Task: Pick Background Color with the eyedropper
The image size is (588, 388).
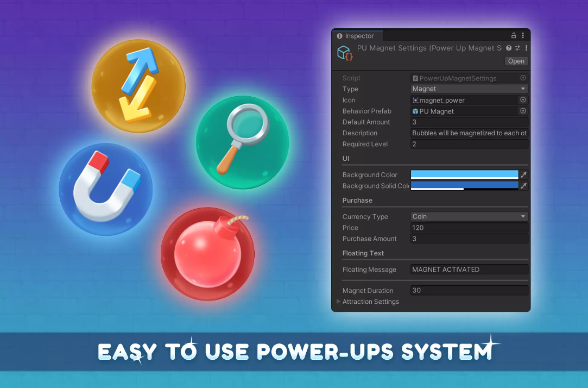Action: (523, 175)
